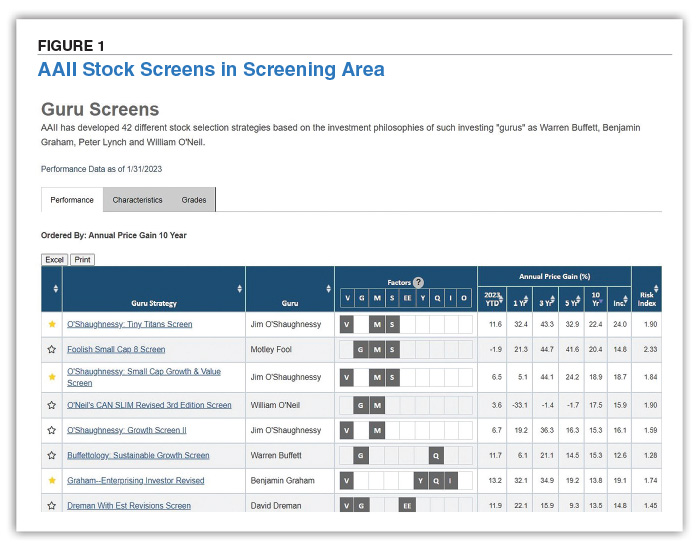The height and width of the screenshot is (548, 700).
Task: Select the V factor header box
Action: 347,298
